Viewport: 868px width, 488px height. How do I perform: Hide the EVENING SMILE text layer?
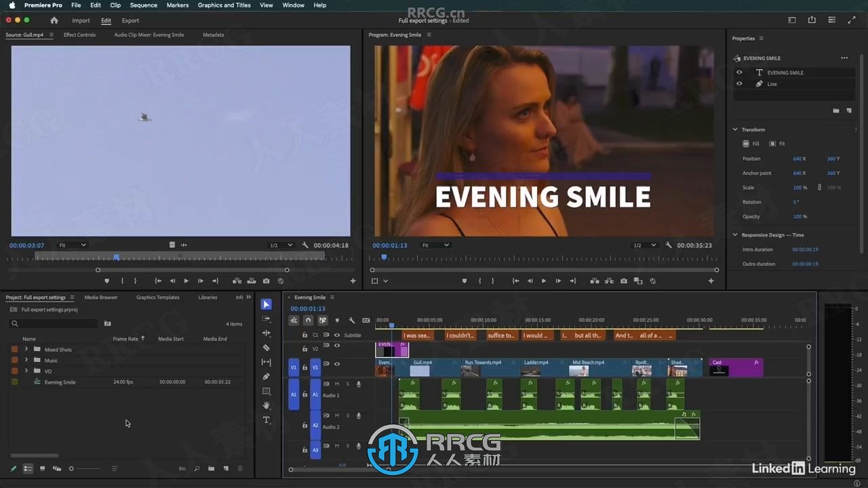point(739,72)
